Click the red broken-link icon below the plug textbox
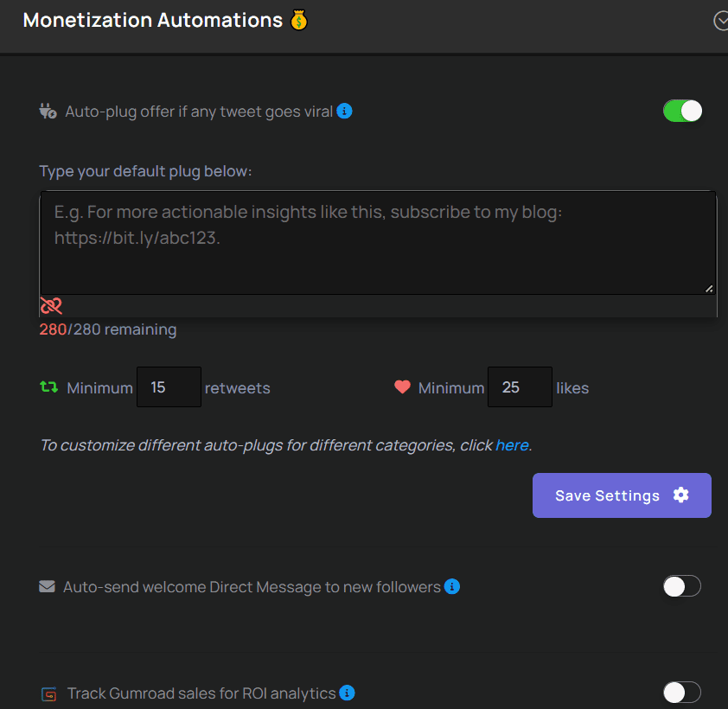The image size is (728, 709). pyautogui.click(x=50, y=305)
